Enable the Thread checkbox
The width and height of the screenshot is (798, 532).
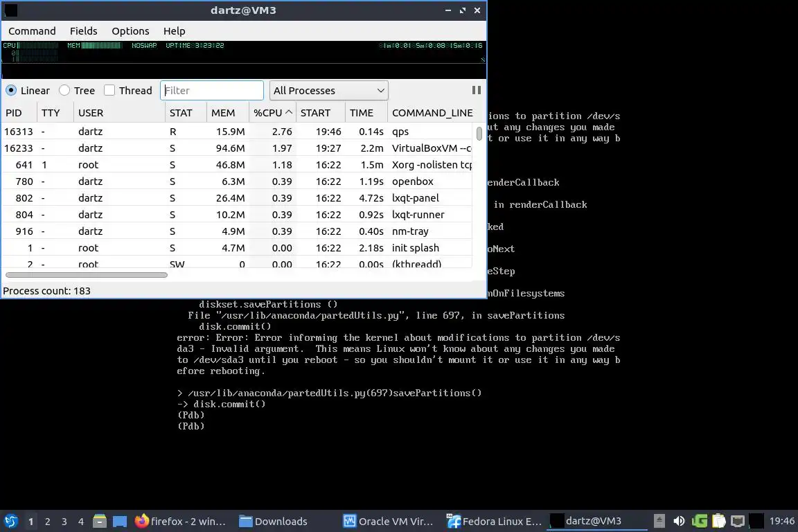pos(109,90)
